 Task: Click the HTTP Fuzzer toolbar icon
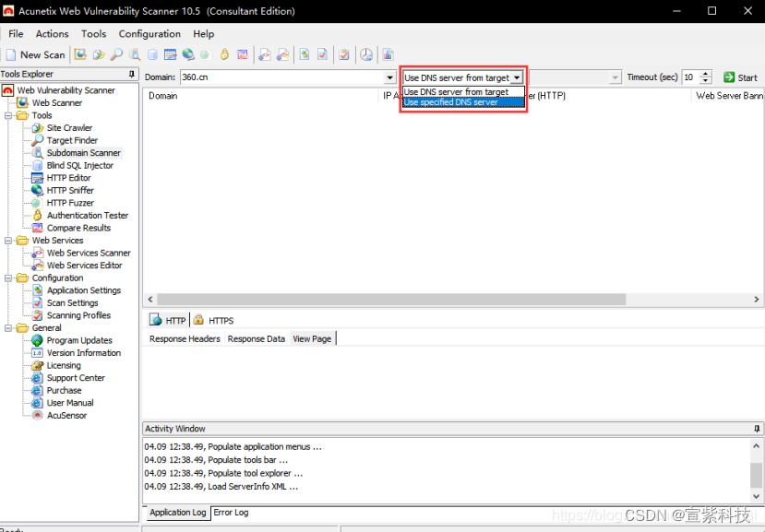[206, 54]
